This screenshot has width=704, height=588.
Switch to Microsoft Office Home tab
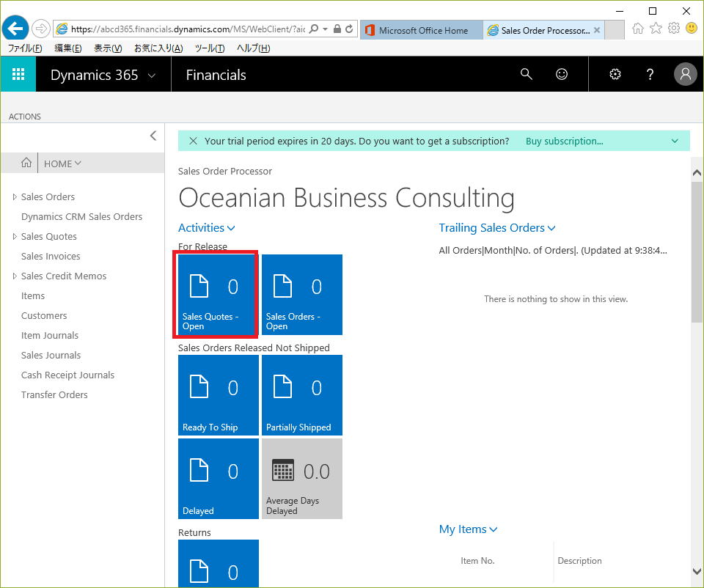(x=422, y=30)
